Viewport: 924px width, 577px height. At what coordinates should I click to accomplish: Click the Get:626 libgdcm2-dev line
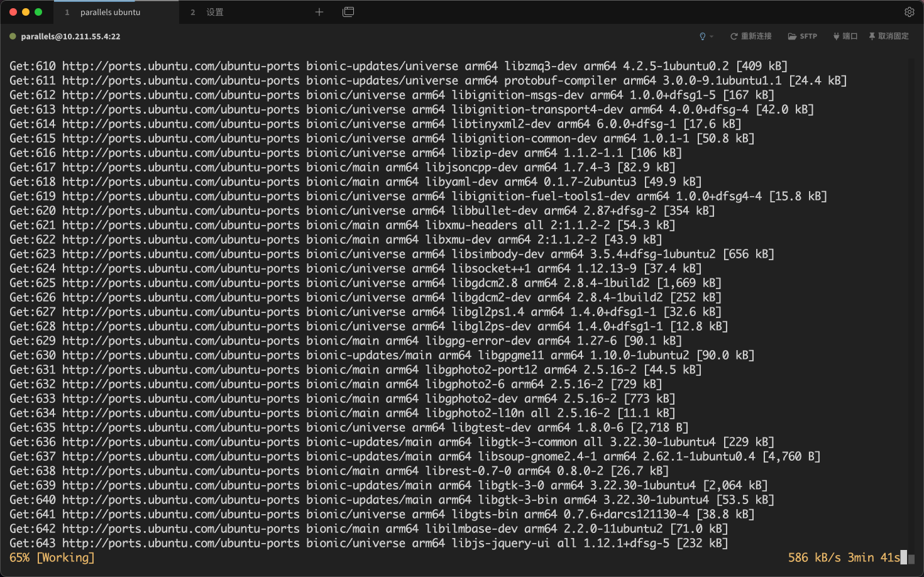[x=365, y=297]
